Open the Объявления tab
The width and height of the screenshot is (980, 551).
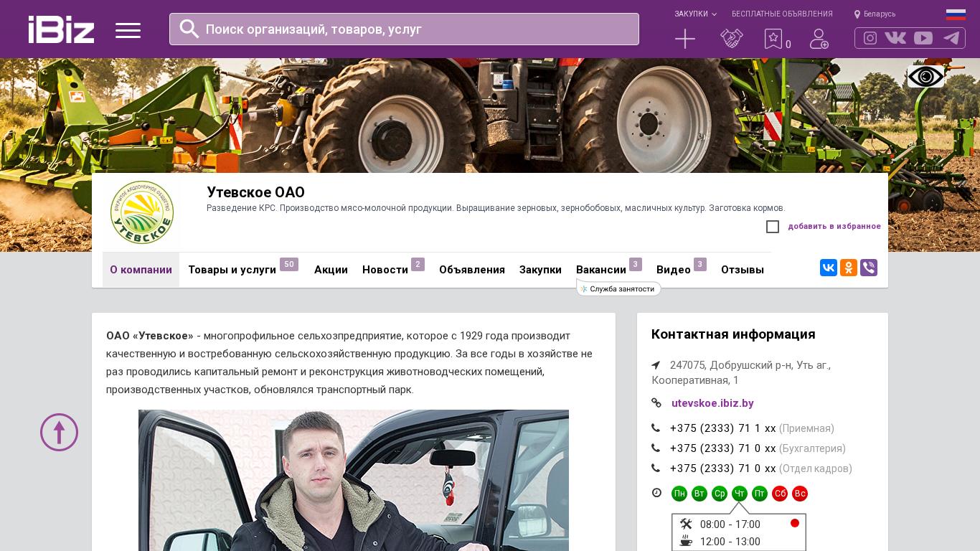(x=472, y=270)
